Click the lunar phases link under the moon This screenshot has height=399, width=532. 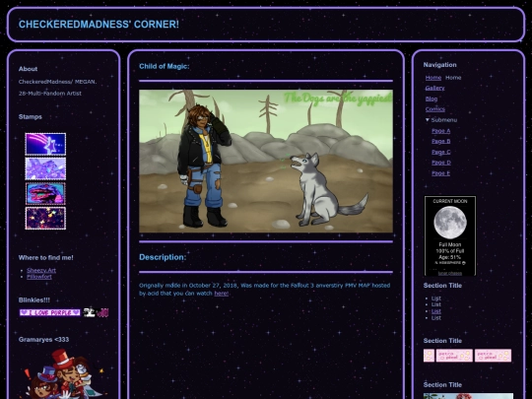pos(450,273)
